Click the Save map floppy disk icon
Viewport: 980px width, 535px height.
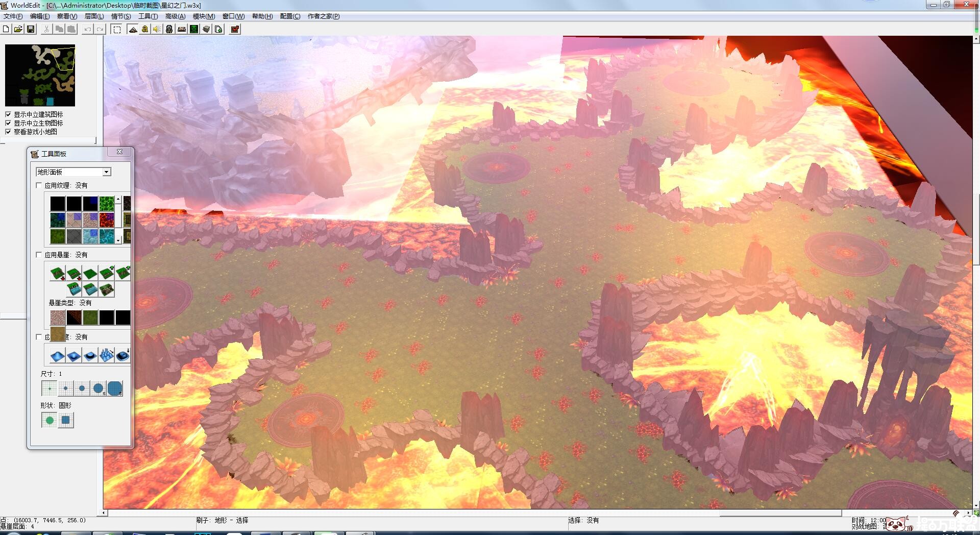tap(31, 29)
